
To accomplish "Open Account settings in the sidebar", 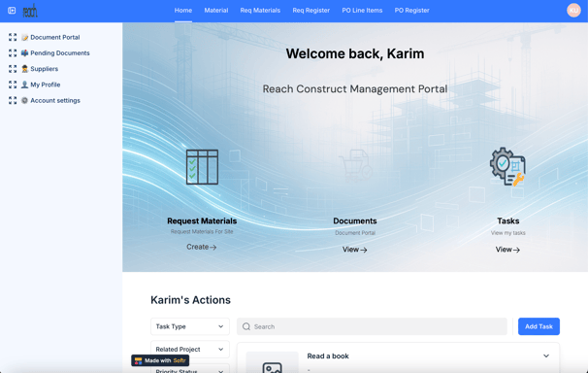I will pos(55,100).
